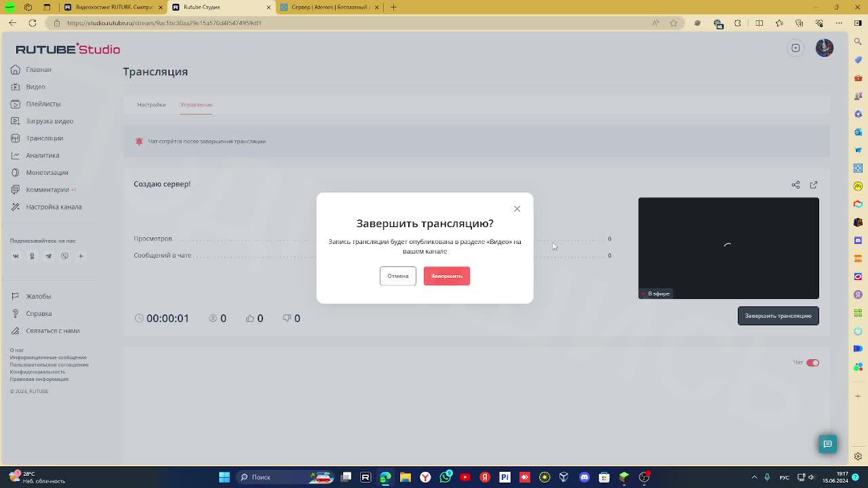
Task: Open Конфиденциальность footer link
Action: pyautogui.click(x=37, y=372)
